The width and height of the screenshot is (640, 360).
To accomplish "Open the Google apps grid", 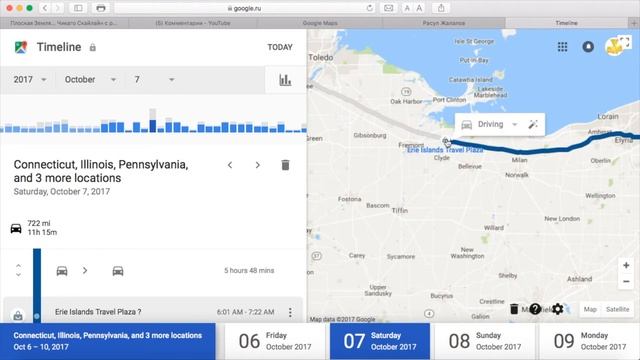I will click(562, 47).
